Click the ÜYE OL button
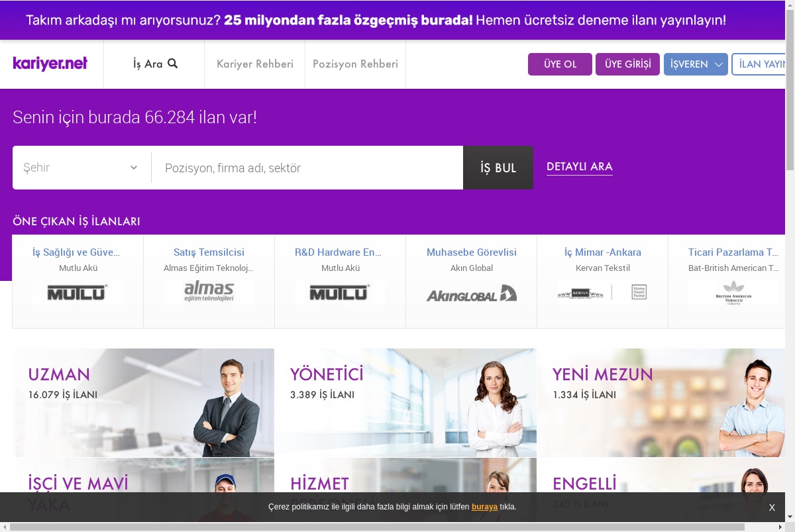This screenshot has height=532, width=795. (560, 64)
